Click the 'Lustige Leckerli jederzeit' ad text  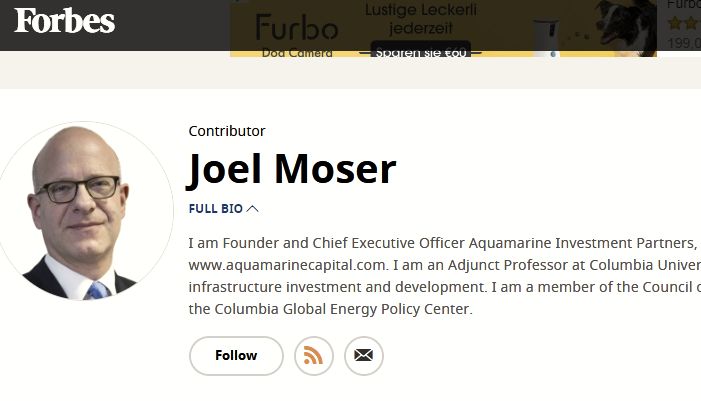click(x=421, y=19)
